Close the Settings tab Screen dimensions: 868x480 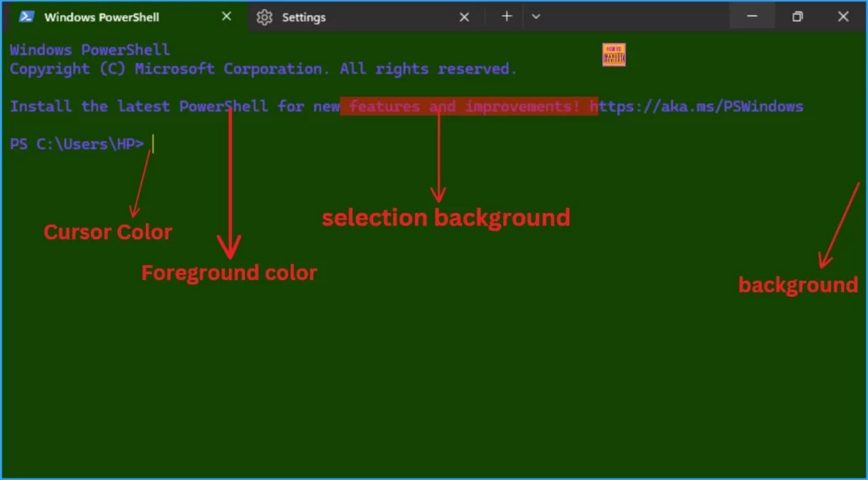(465, 17)
